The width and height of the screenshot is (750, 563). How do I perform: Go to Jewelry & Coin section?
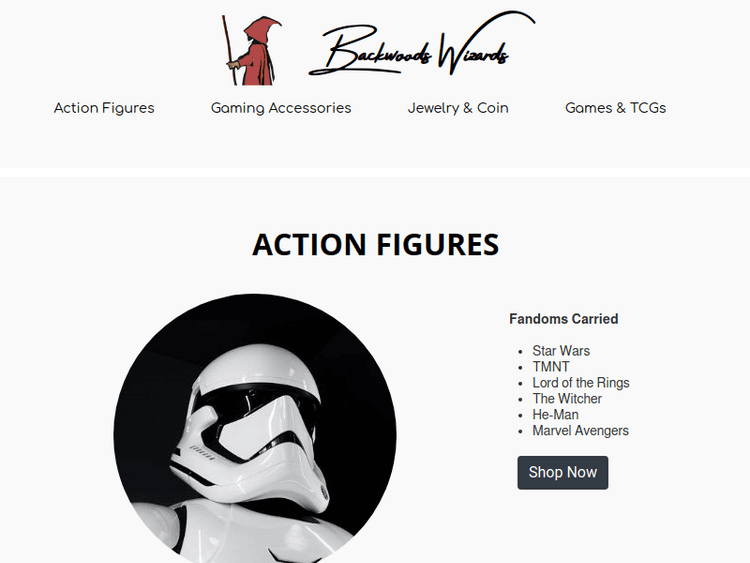458,108
